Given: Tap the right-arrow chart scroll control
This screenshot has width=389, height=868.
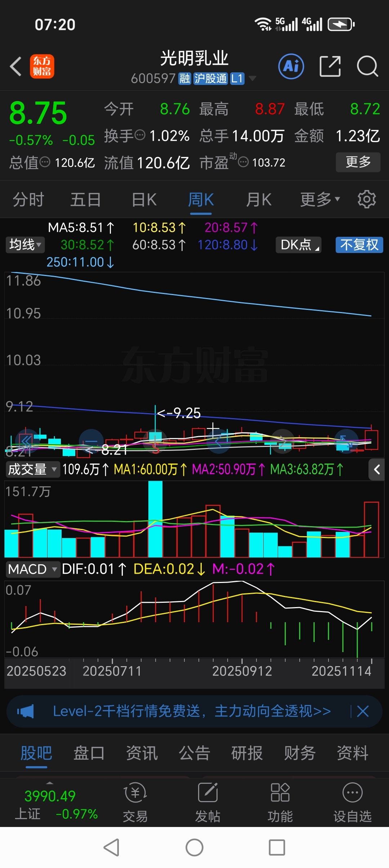Looking at the screenshot, I should point(283,441).
